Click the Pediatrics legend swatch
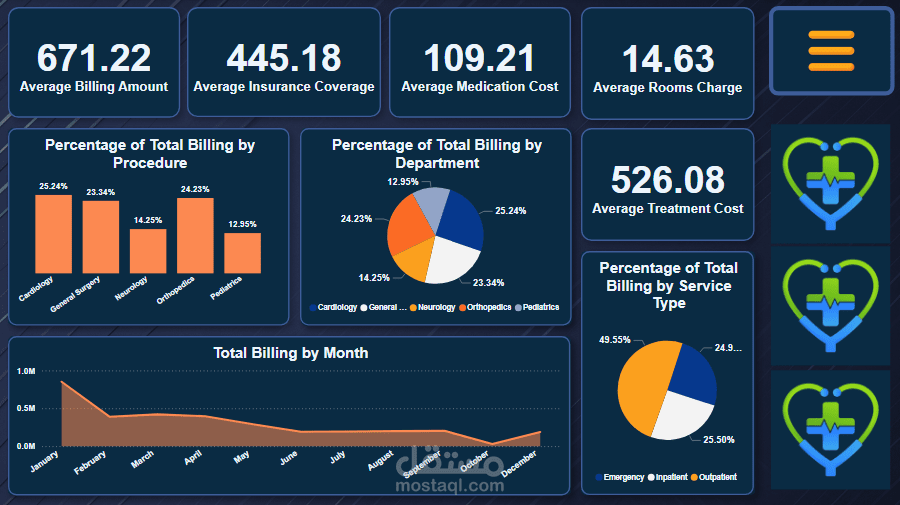 click(x=518, y=308)
